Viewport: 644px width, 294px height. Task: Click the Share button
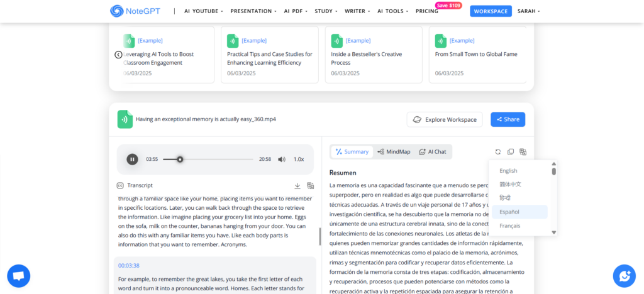[508, 119]
